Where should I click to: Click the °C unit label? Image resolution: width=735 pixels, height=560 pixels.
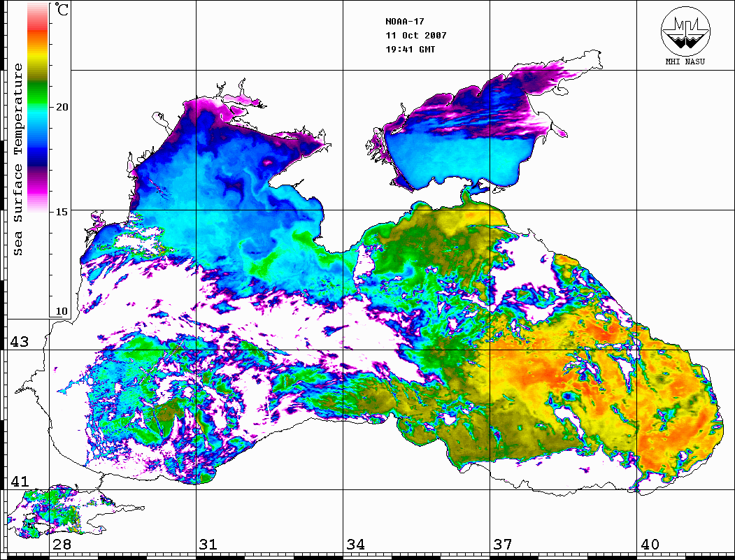coord(62,9)
